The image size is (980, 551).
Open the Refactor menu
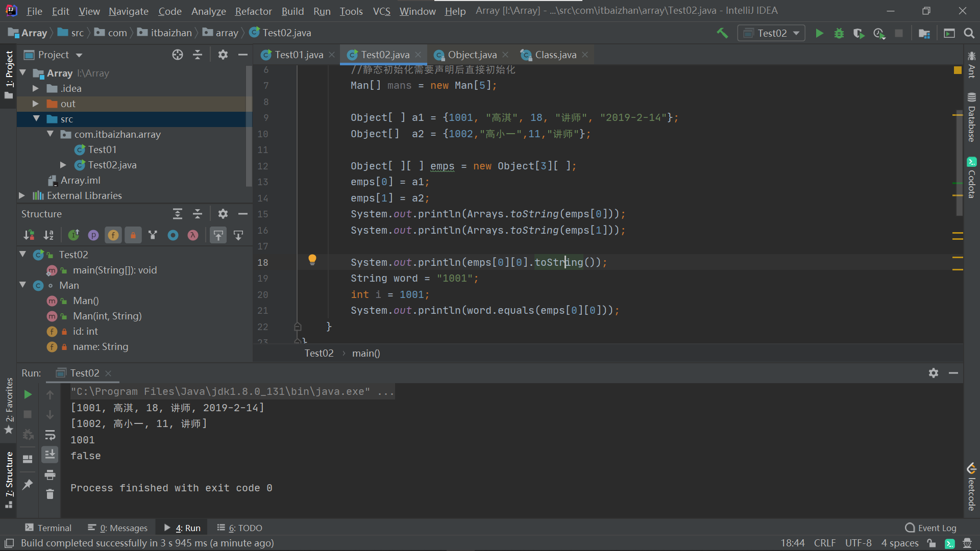(253, 11)
